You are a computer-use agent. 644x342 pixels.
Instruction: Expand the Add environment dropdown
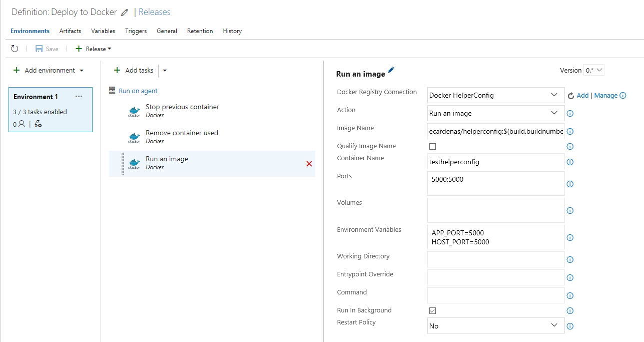(x=82, y=71)
